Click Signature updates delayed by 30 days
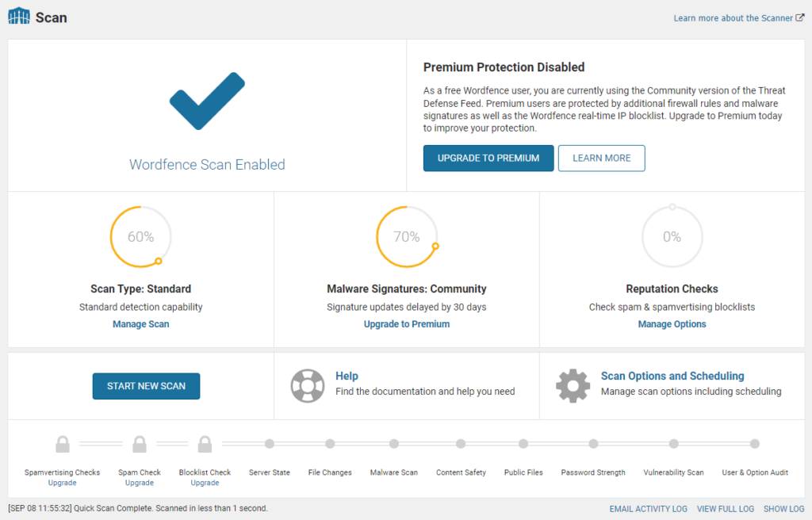 click(407, 307)
